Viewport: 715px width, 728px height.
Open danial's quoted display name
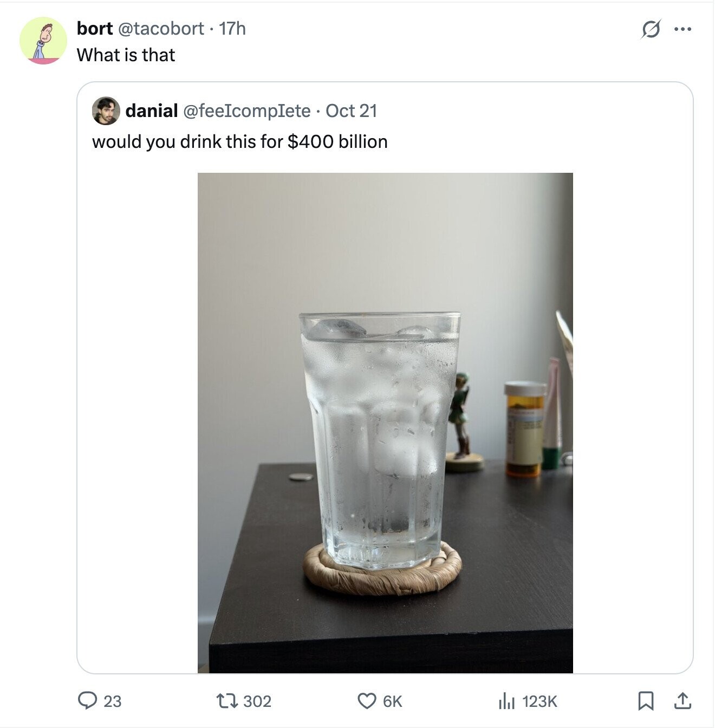[152, 111]
